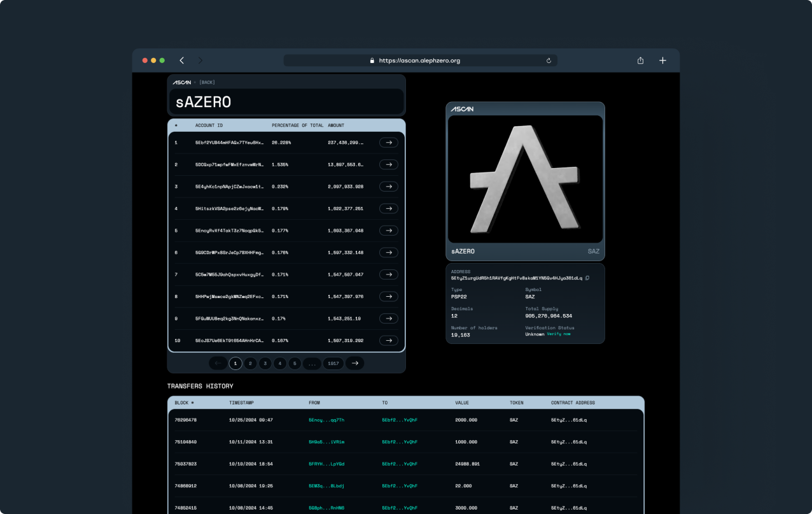Open the arrow for holder rank 10
The width and height of the screenshot is (812, 514).
[388, 341]
